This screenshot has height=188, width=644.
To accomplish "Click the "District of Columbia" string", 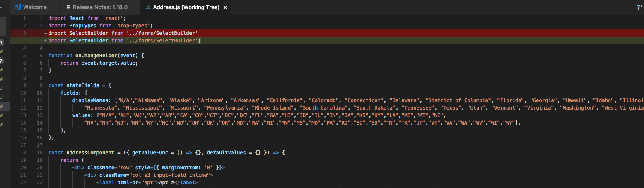I will [458, 100].
